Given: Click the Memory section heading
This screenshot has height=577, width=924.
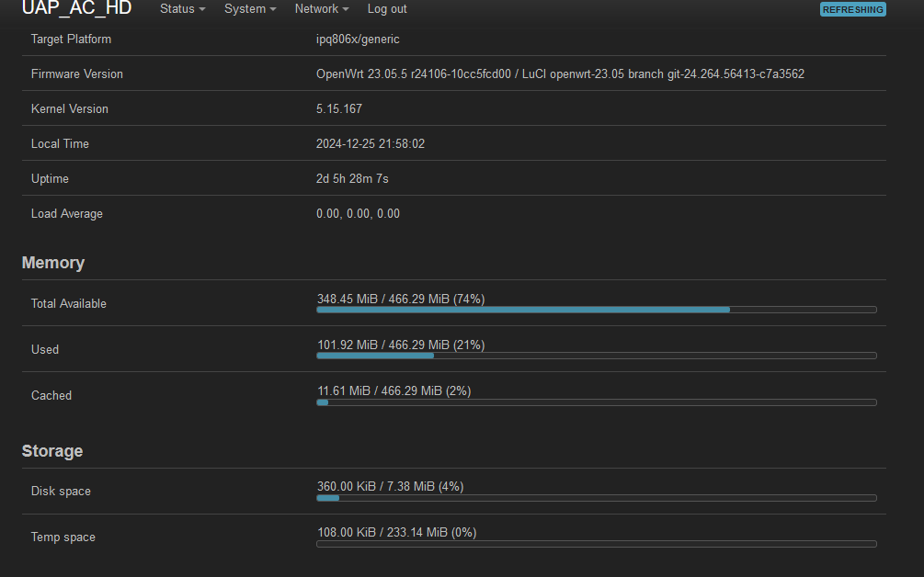Looking at the screenshot, I should (53, 263).
